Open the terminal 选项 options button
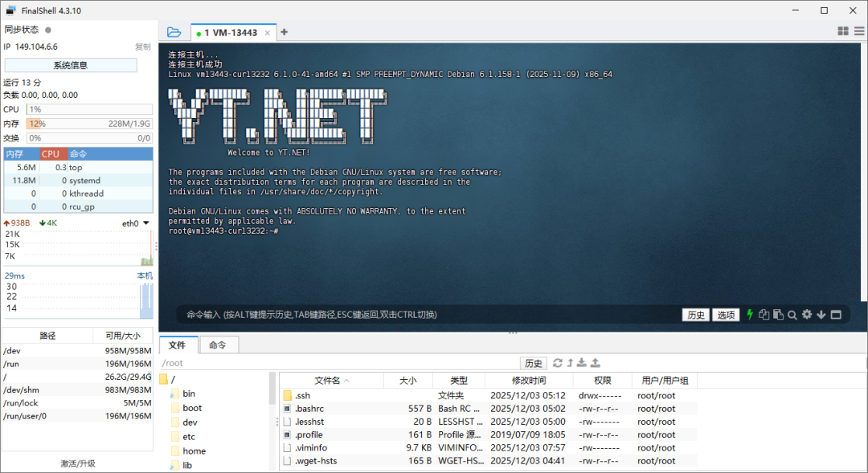The image size is (868, 473). pyautogui.click(x=726, y=315)
